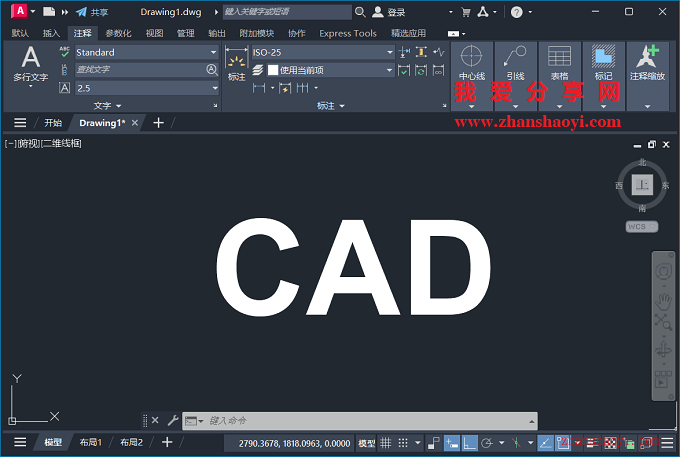Open the Default (默认) ribbon tab
The image size is (680, 457).
point(20,33)
